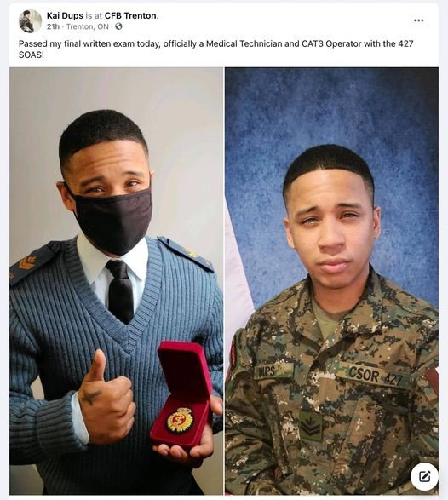
Task: Open the left photo of blue sweater uniform
Action: pos(117,281)
